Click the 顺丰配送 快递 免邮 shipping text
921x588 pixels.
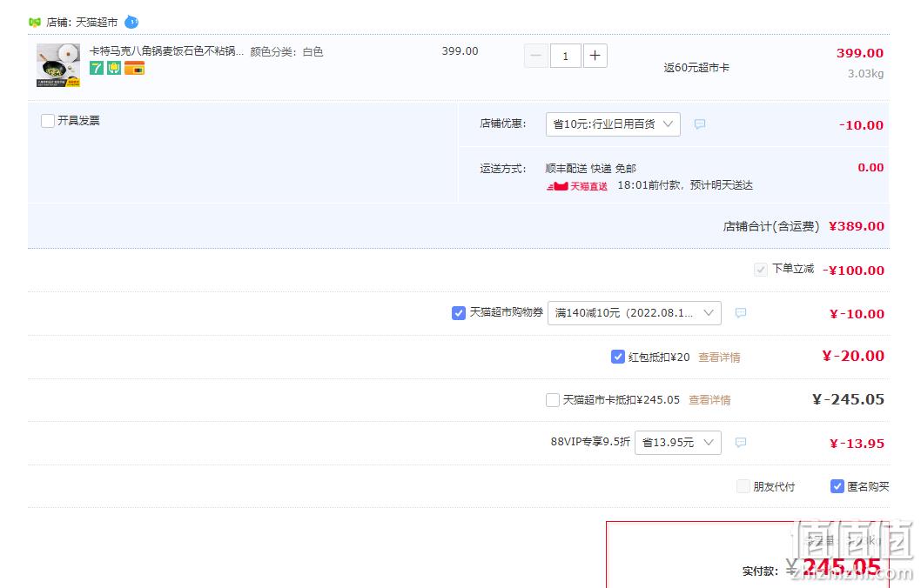(x=591, y=169)
